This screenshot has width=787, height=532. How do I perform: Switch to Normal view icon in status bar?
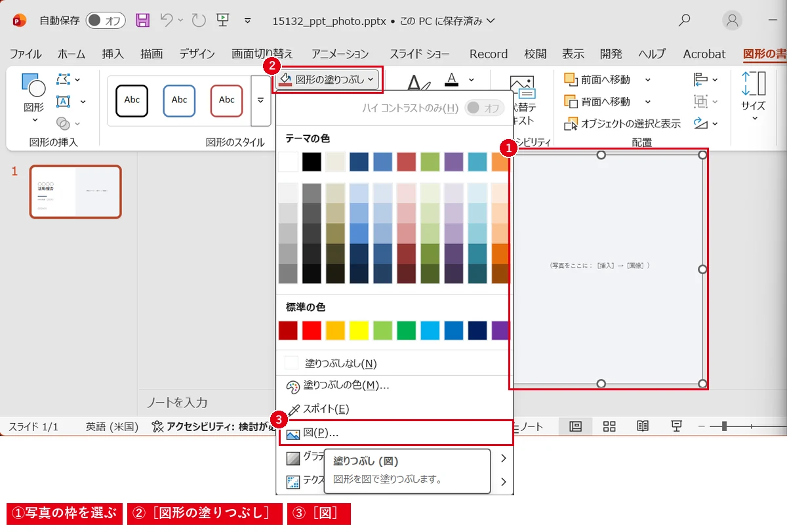click(575, 427)
